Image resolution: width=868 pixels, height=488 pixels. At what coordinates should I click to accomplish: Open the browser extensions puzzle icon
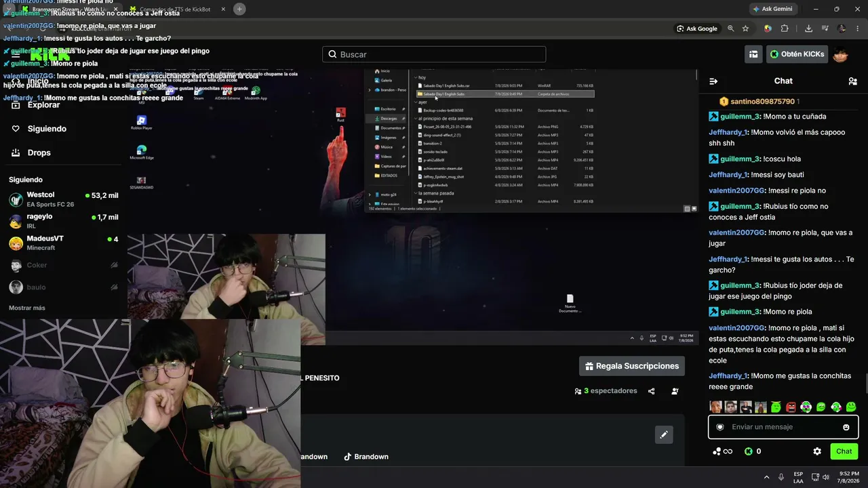785,28
